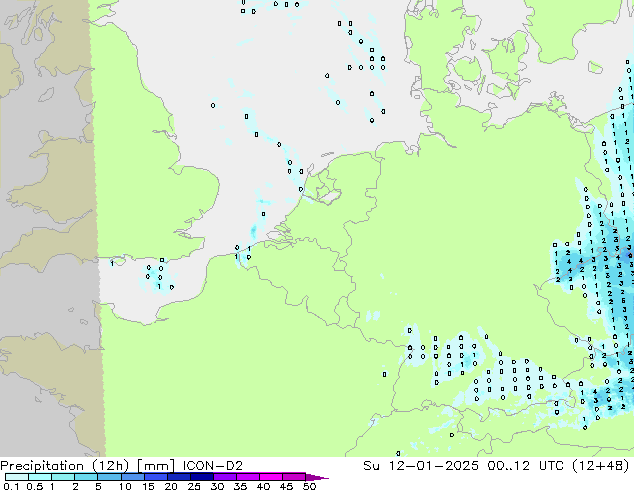The image size is (634, 490).
Task: Click the 'Precipitation (12h)' title text
Action: pos(65,466)
